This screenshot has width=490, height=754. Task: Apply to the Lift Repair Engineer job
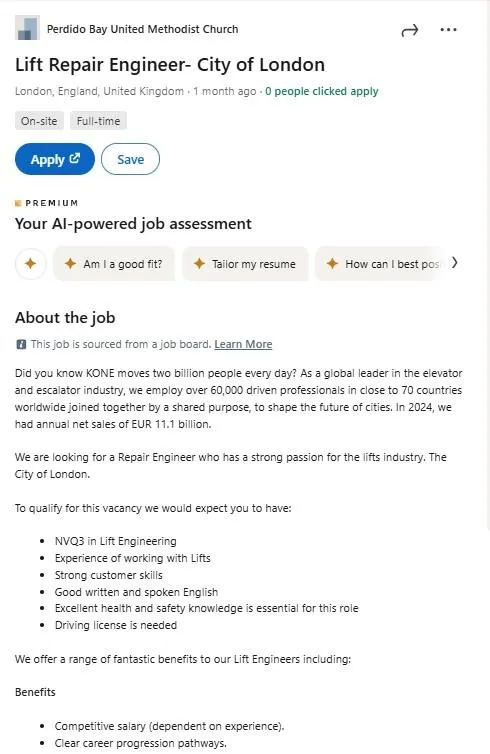(x=55, y=159)
